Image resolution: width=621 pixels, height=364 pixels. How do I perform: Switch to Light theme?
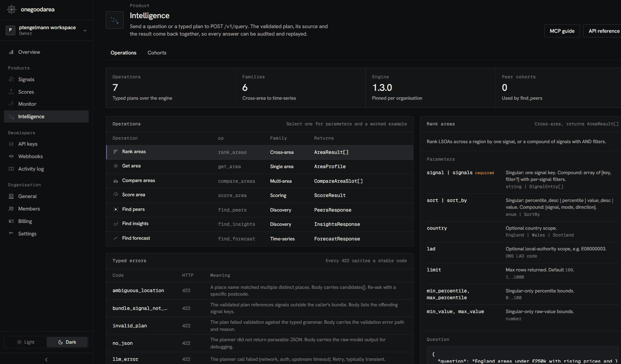(25, 342)
